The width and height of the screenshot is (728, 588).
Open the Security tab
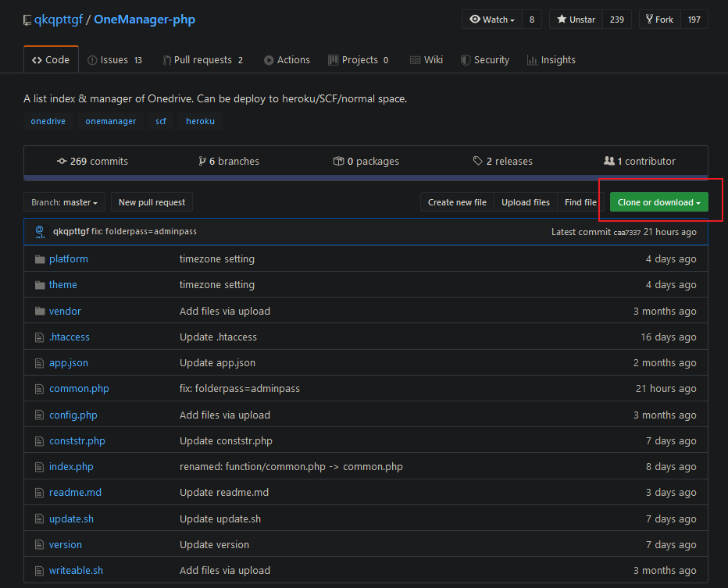[485, 60]
